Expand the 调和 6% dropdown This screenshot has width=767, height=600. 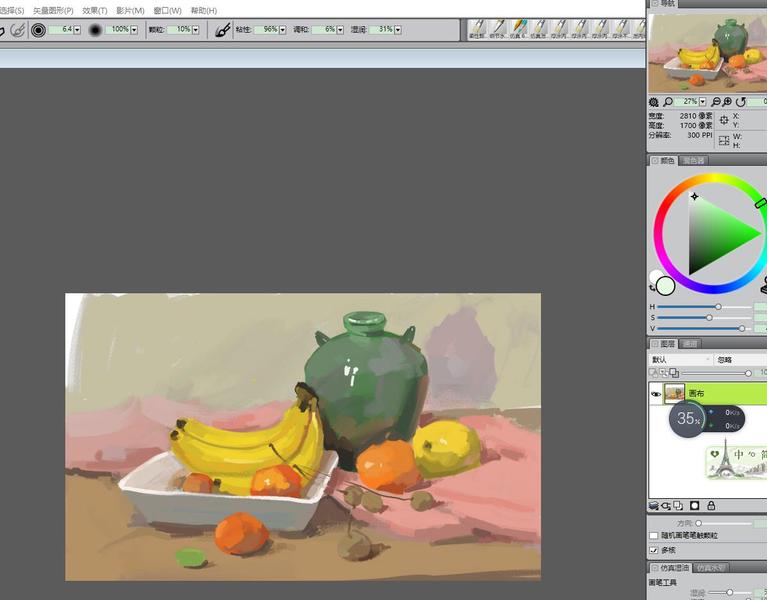coord(340,30)
